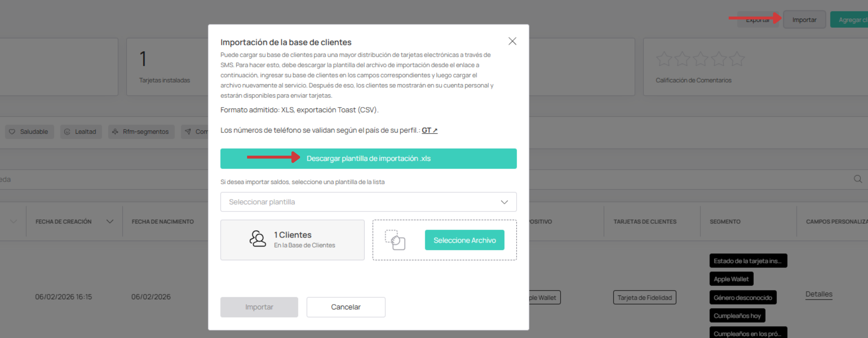Click the Seleccione Archivo button
Image resolution: width=868 pixels, height=338 pixels.
click(464, 240)
